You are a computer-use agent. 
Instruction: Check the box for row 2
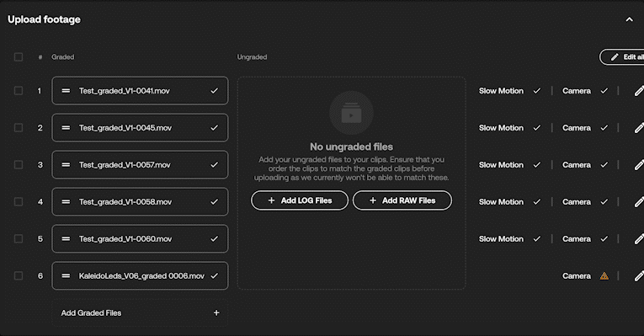(19, 127)
